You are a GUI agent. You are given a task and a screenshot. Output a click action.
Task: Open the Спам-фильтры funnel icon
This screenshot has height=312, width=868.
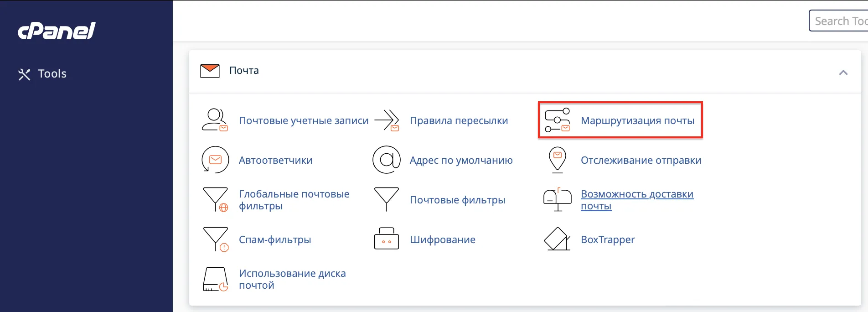point(215,239)
